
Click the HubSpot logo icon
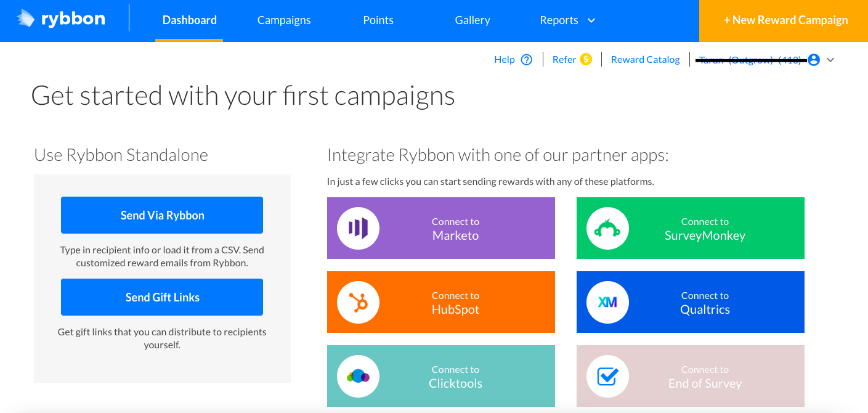point(358,302)
